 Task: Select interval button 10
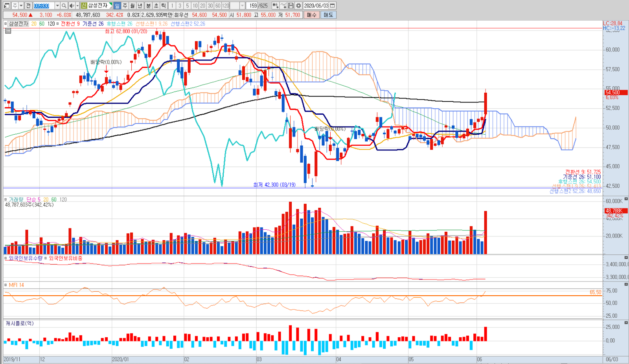[x=195, y=5]
